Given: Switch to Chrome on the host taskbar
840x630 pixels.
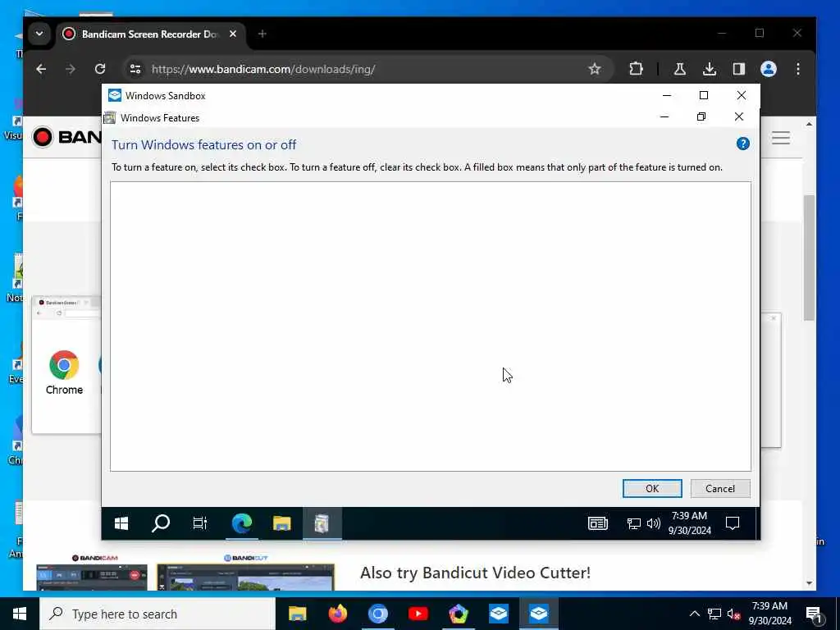Looking at the screenshot, I should point(377,614).
